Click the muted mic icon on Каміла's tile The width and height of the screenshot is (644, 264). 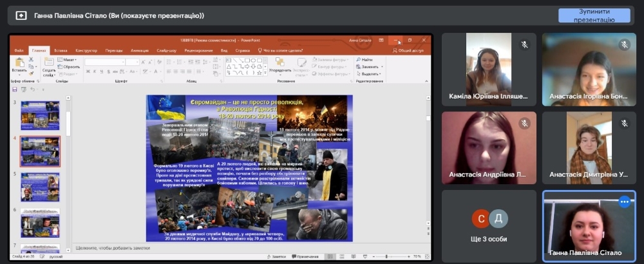pyautogui.click(x=524, y=45)
